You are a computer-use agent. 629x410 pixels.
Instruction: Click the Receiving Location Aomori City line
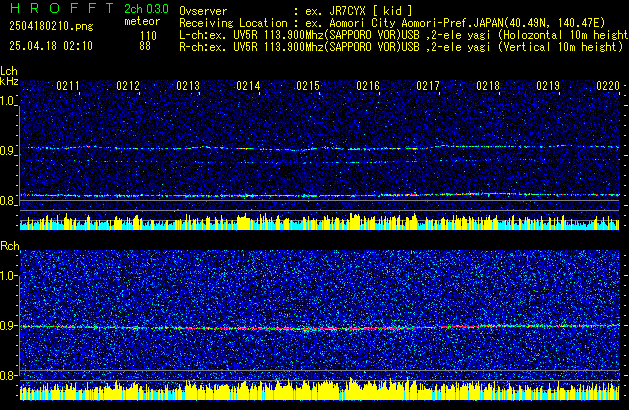click(x=392, y=23)
